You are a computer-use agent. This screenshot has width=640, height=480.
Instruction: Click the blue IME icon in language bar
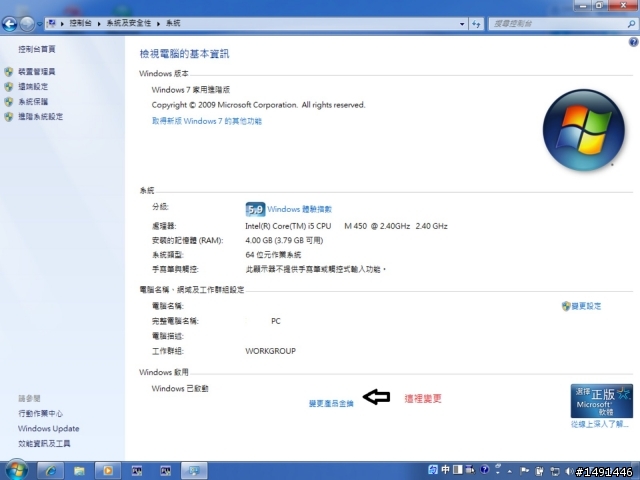[433, 470]
